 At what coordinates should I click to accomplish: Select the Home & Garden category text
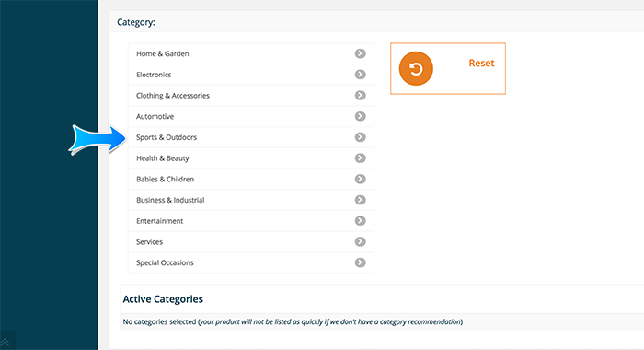(163, 53)
